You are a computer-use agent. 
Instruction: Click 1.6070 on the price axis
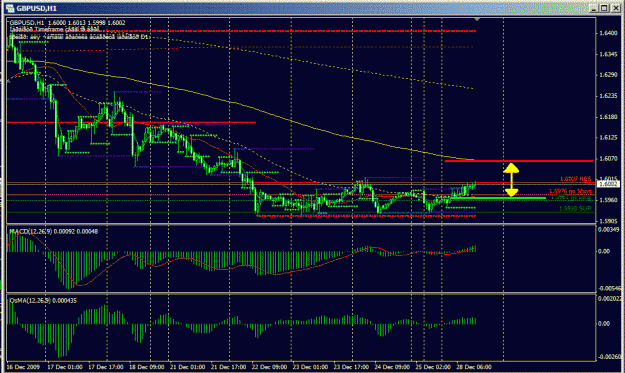[x=608, y=159]
